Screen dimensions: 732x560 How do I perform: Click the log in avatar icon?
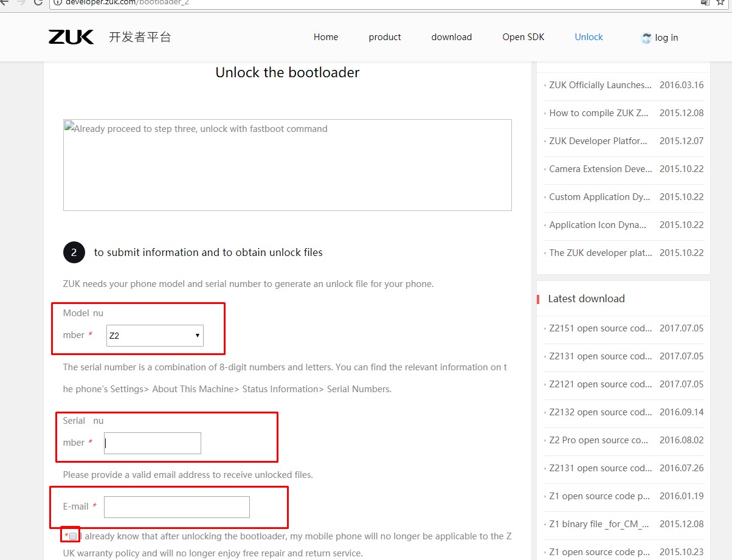point(646,38)
